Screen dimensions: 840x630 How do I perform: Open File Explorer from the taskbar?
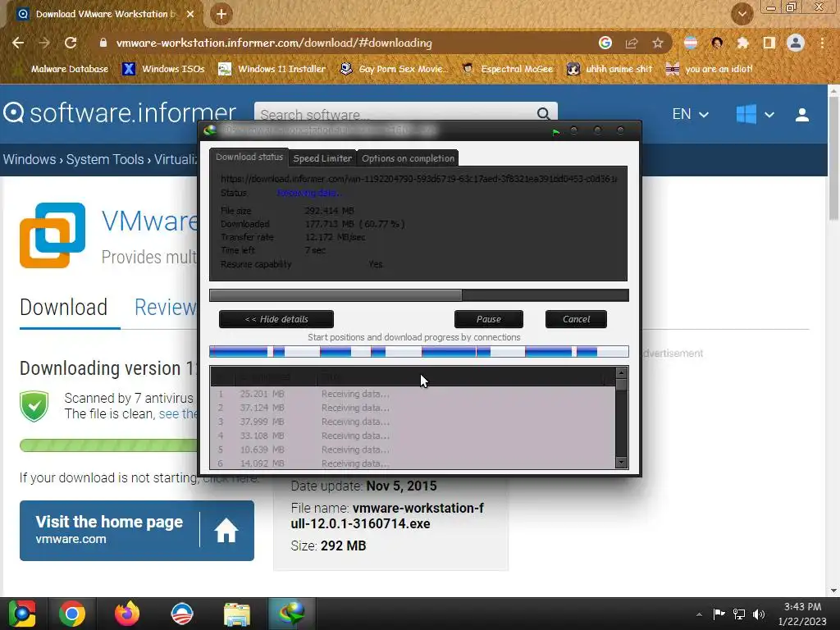click(x=237, y=614)
